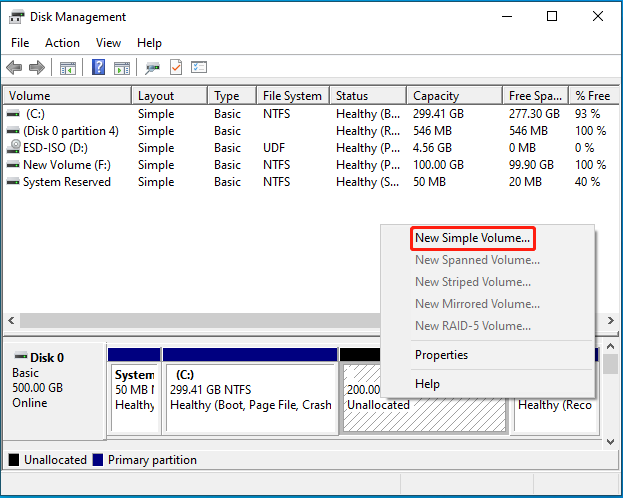623x498 pixels.
Task: Open the Action menu
Action: click(x=62, y=43)
